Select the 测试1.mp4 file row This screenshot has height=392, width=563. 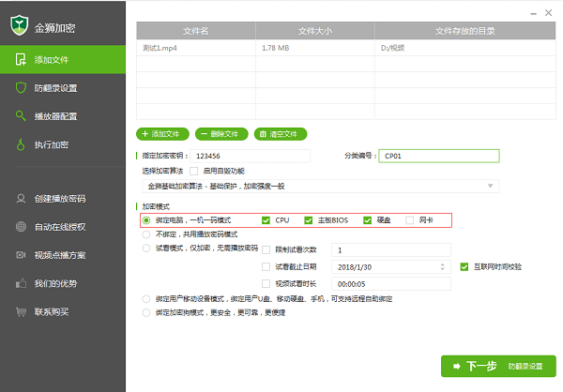tap(345, 48)
